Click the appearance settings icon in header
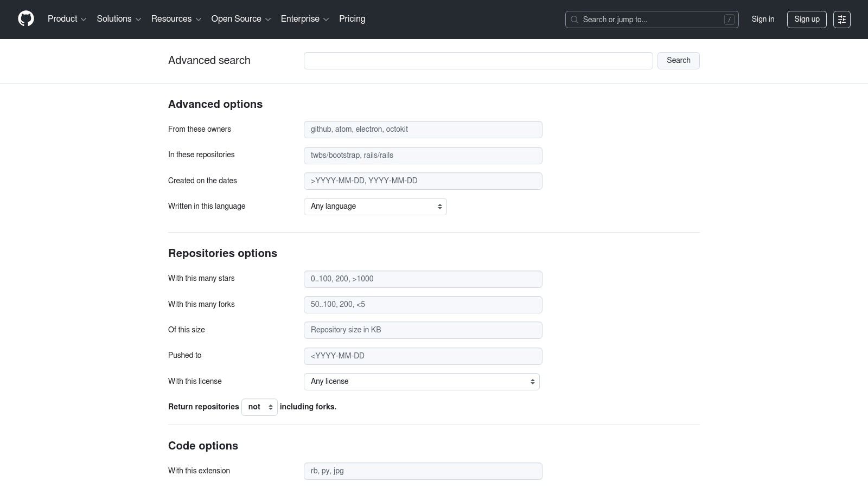The width and height of the screenshot is (868, 488). tap(841, 20)
